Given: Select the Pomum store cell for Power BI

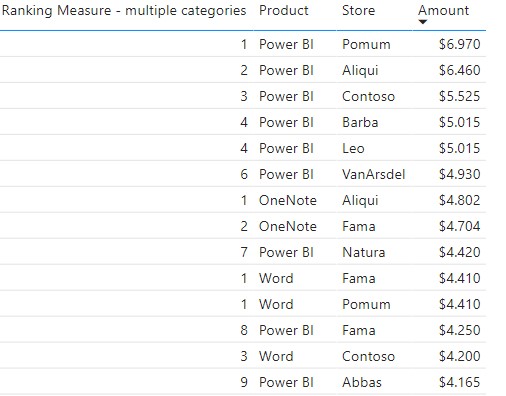Looking at the screenshot, I should point(366,44).
